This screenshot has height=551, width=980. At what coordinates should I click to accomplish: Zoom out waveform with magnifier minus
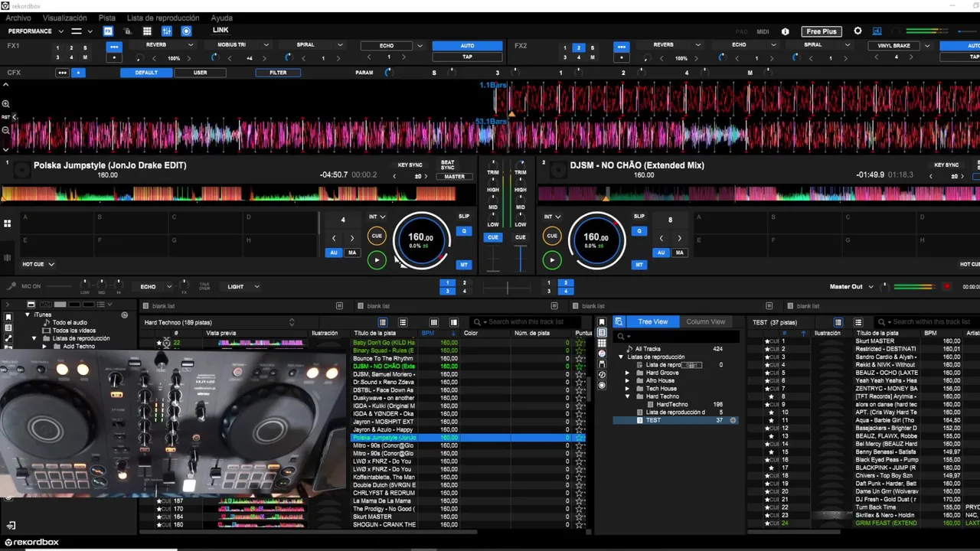(6, 130)
